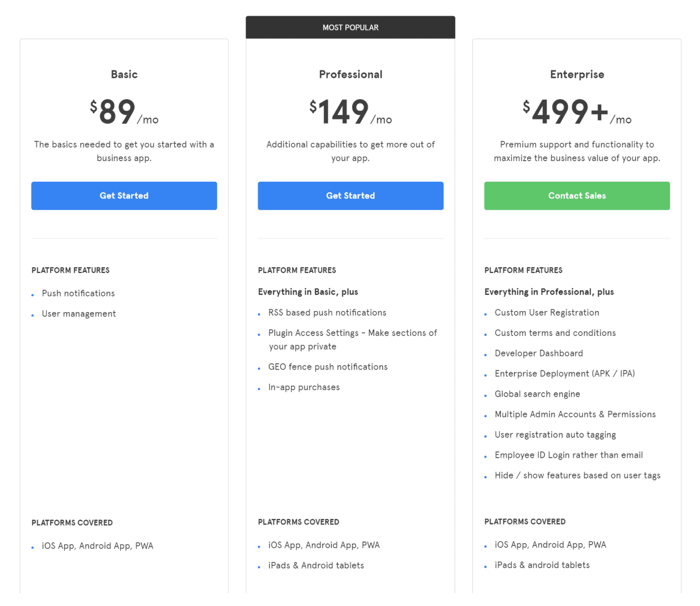
Task: Click the RSS based push notifications item
Action: coord(327,312)
